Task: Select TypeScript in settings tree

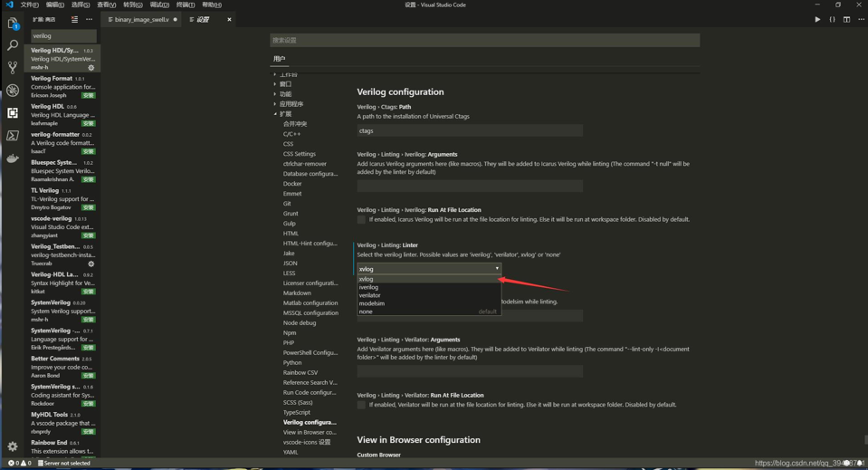Action: pyautogui.click(x=297, y=412)
